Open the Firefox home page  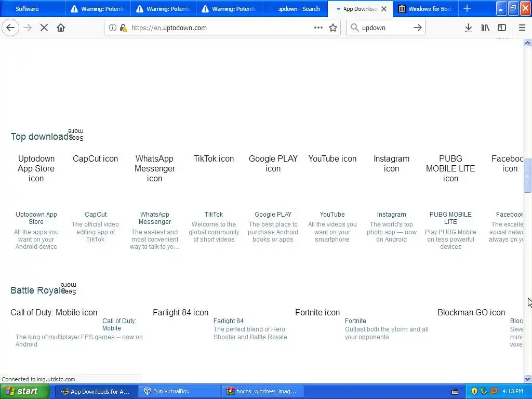[x=61, y=28]
